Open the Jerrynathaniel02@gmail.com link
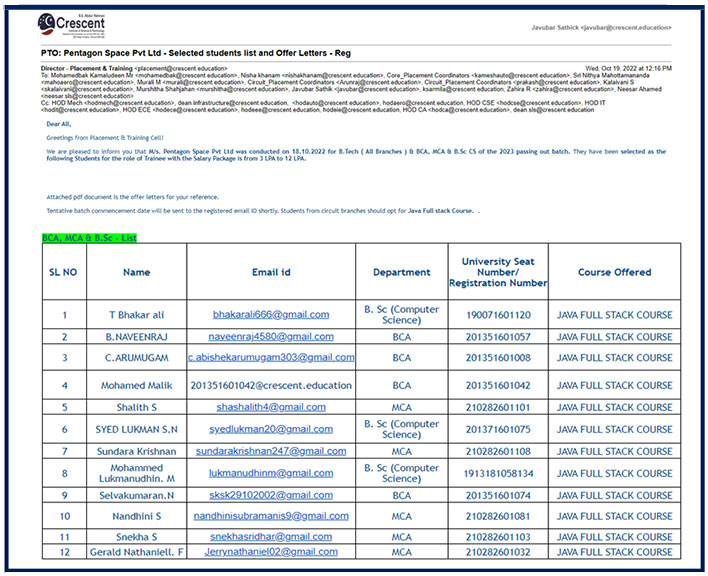The height and width of the screenshot is (576, 708). (x=270, y=552)
